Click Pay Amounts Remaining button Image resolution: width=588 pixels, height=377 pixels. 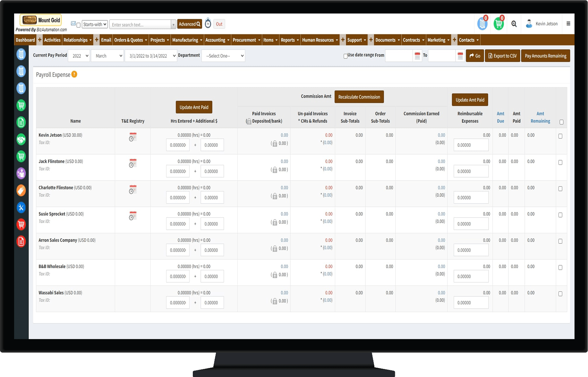pos(545,56)
